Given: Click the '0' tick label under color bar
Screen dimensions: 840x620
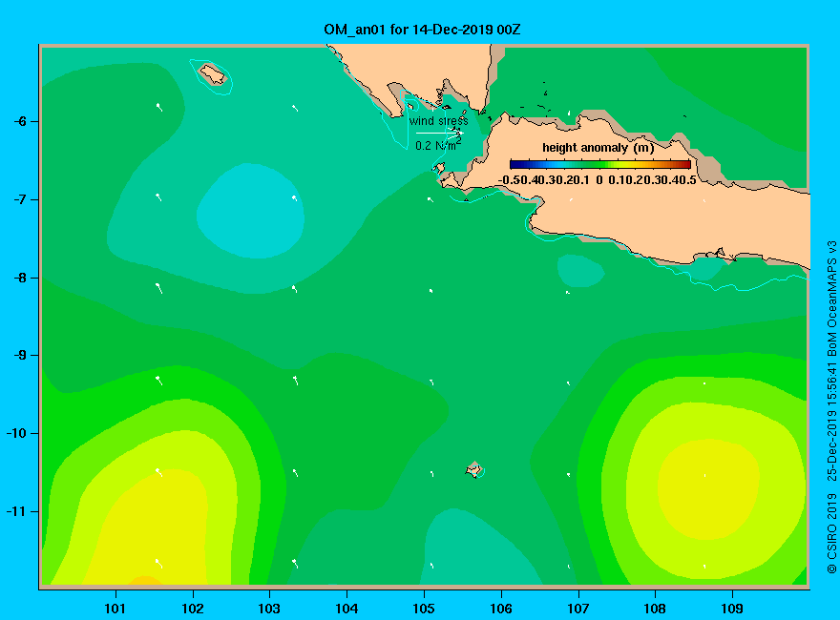Looking at the screenshot, I should point(598,180).
